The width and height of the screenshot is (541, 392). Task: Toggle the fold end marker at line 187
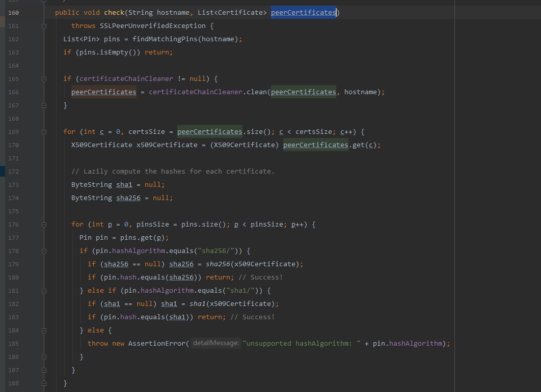44,370
